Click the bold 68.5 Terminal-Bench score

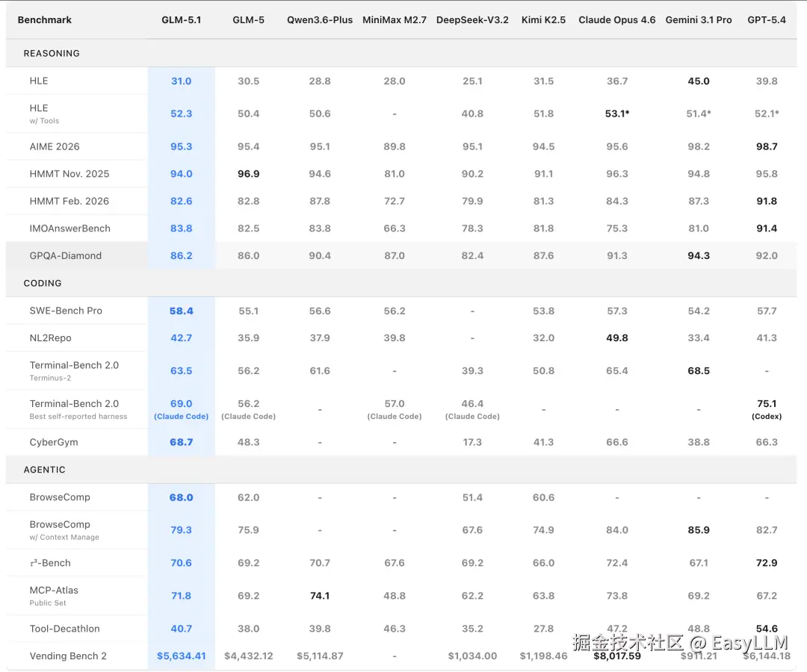tap(699, 370)
